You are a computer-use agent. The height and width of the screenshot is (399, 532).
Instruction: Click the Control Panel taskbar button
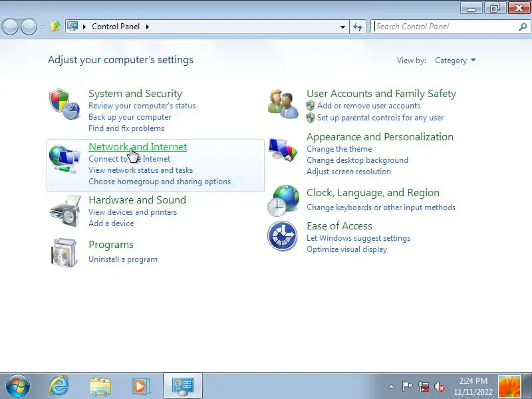tap(183, 386)
